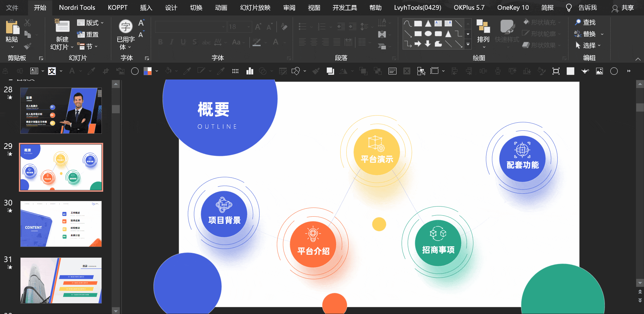Select the oval shape in the shapes gallery
The width and height of the screenshot is (644, 314).
tap(428, 34)
